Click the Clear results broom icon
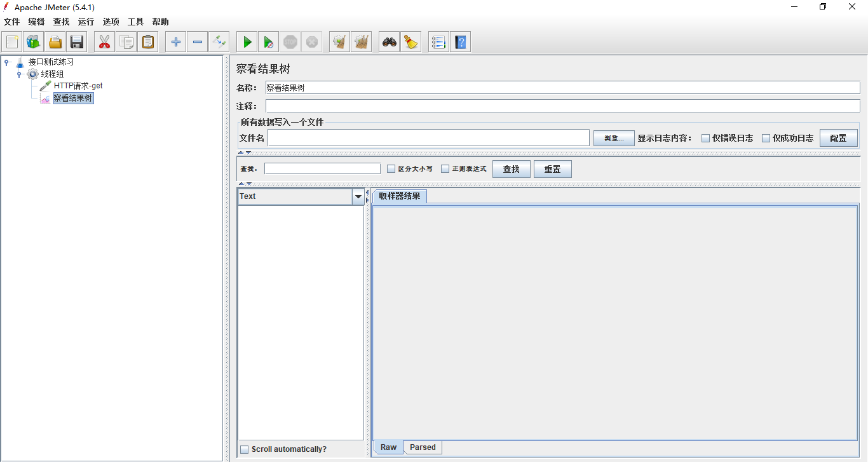Image resolution: width=868 pixels, height=462 pixels. click(x=340, y=42)
